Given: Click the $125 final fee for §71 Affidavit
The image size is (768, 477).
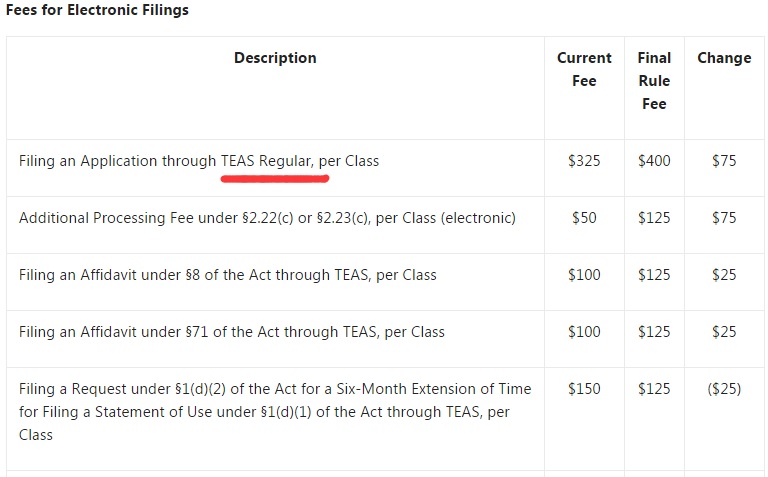Looking at the screenshot, I should [x=654, y=331].
